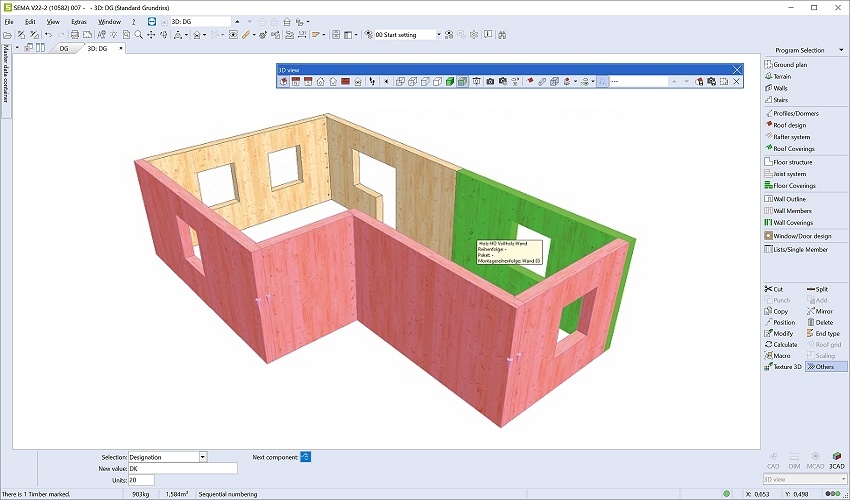Click the print icon in toolbar

(x=75, y=35)
